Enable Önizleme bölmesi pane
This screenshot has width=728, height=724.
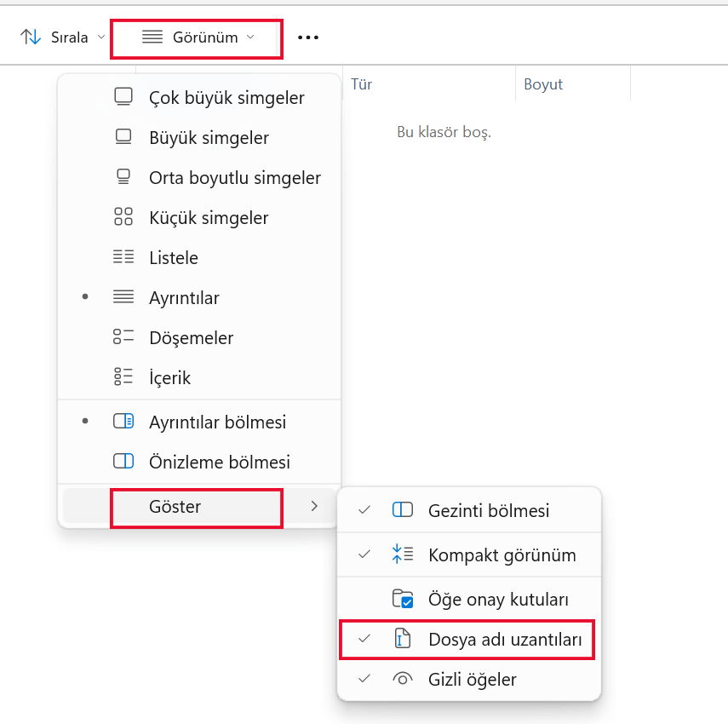[x=199, y=462]
